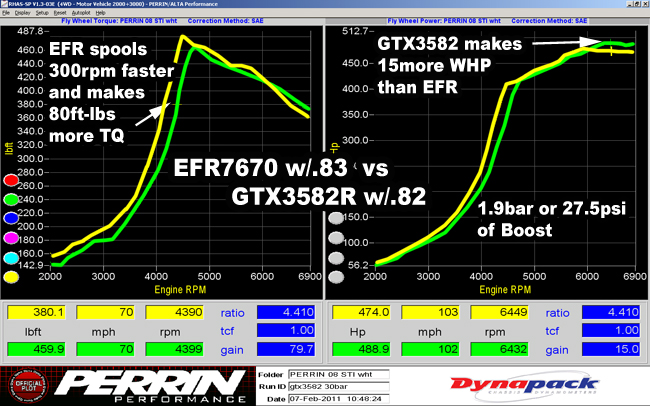Viewport: 650px width, 406px height.
Task: Click power panel ratio value 4.410
Action: click(x=611, y=312)
